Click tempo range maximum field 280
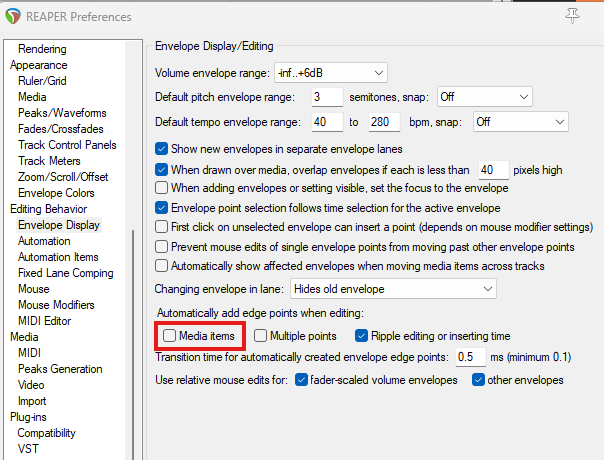 coord(384,122)
